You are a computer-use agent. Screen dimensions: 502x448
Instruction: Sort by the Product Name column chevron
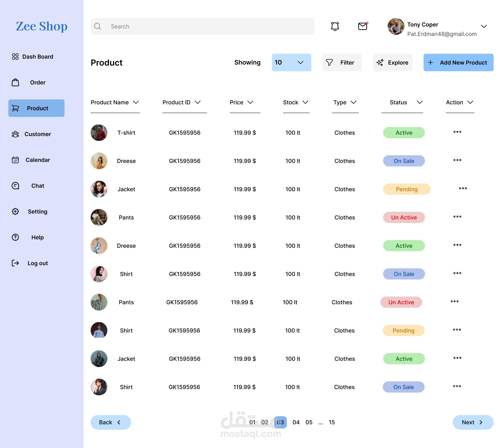coord(136,102)
